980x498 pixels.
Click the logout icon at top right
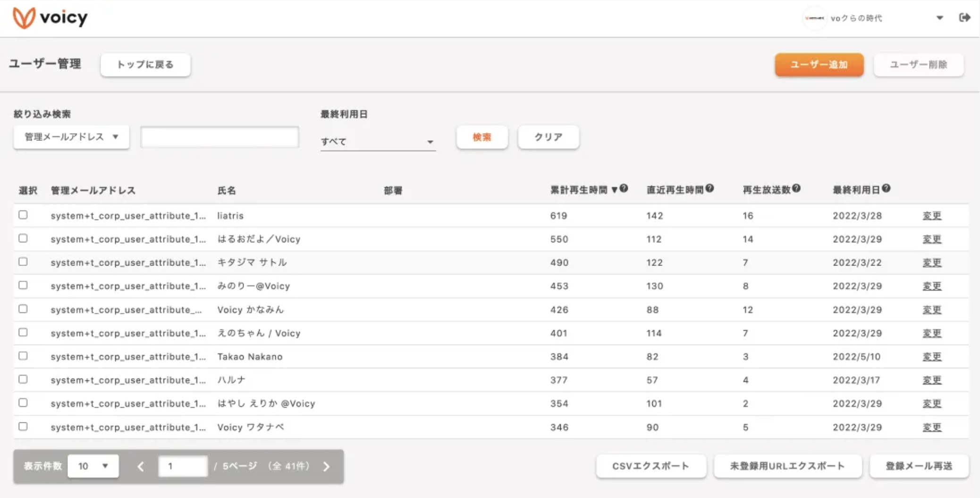(x=964, y=17)
